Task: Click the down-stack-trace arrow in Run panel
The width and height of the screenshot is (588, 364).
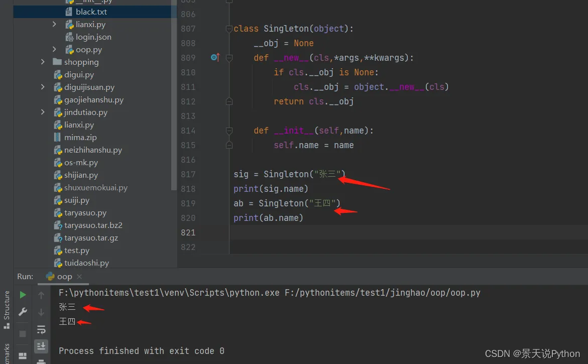Action: tap(41, 312)
